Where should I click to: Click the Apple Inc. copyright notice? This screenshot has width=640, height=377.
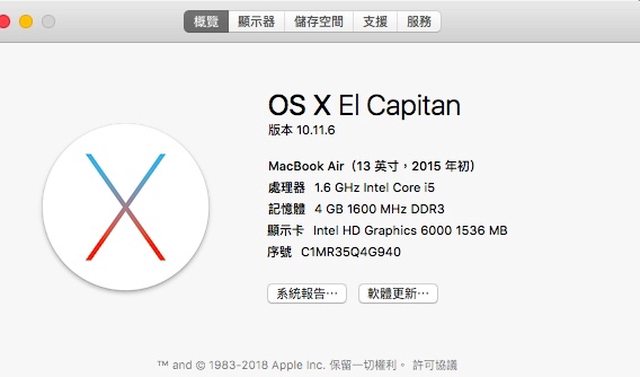(282, 365)
